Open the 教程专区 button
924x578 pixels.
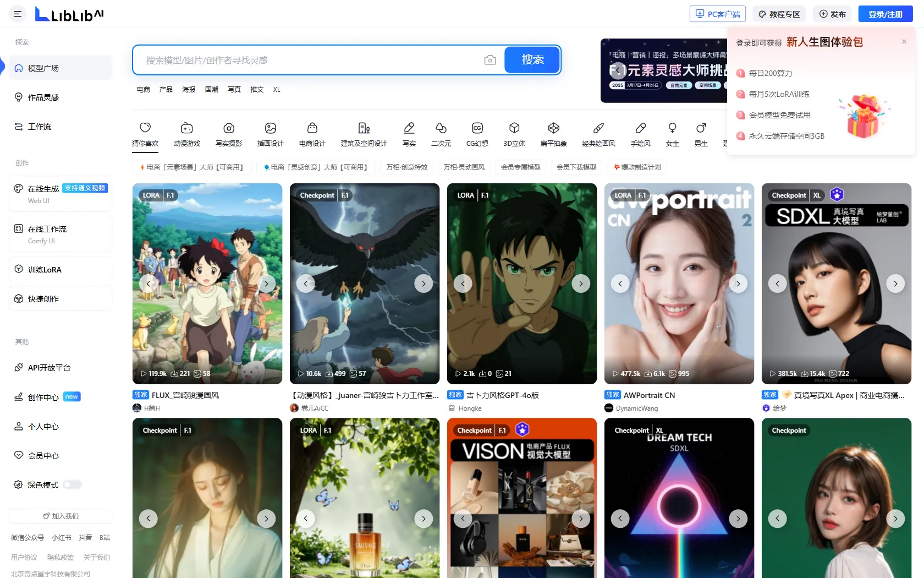coord(779,14)
